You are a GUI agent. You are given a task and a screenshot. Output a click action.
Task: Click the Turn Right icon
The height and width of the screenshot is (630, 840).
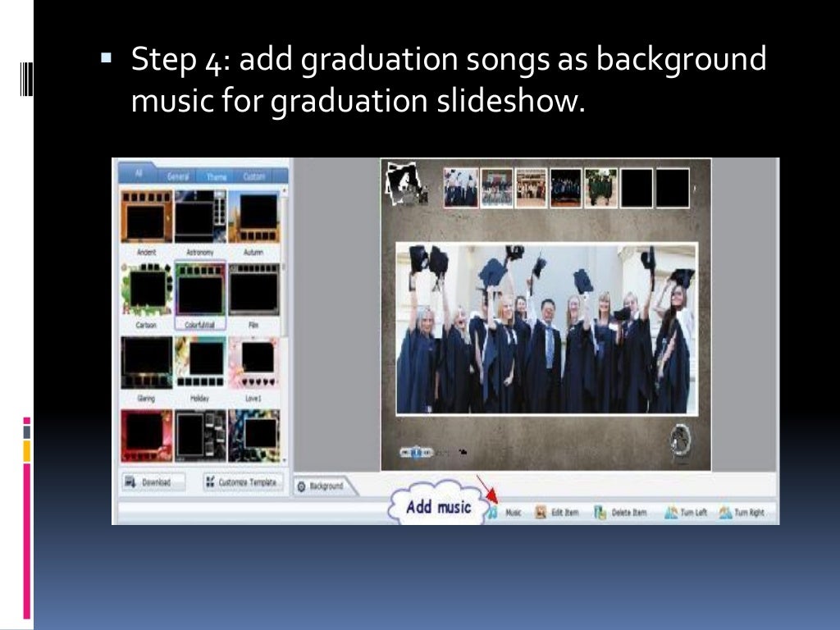(x=725, y=513)
